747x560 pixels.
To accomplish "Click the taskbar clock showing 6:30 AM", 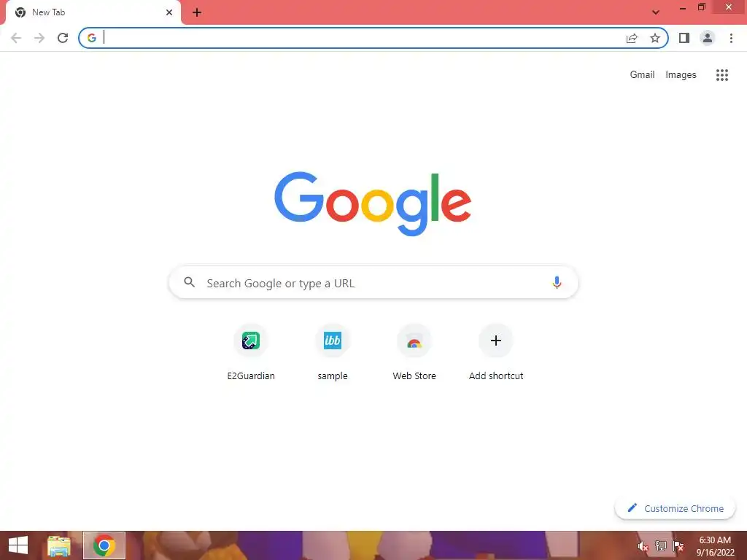I will pyautogui.click(x=715, y=546).
